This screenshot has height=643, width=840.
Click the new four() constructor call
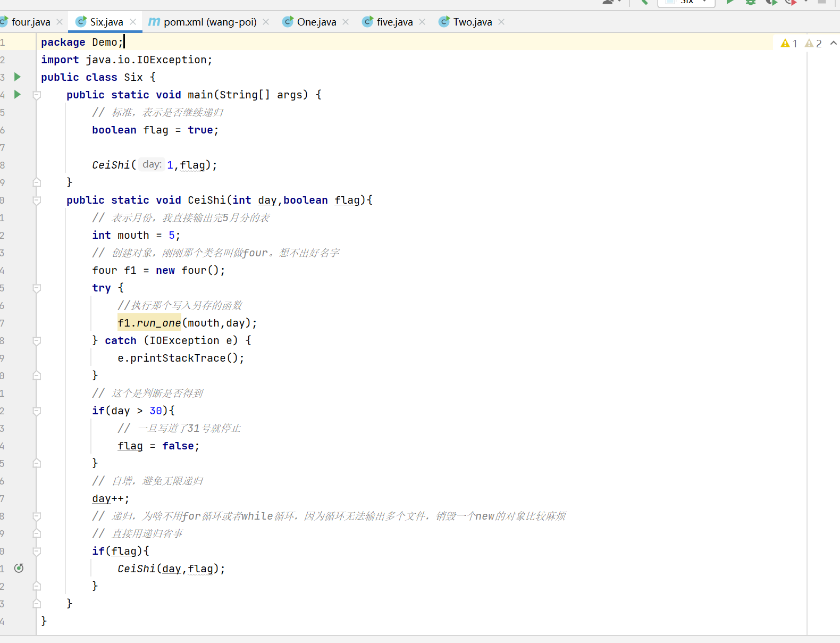click(x=187, y=270)
